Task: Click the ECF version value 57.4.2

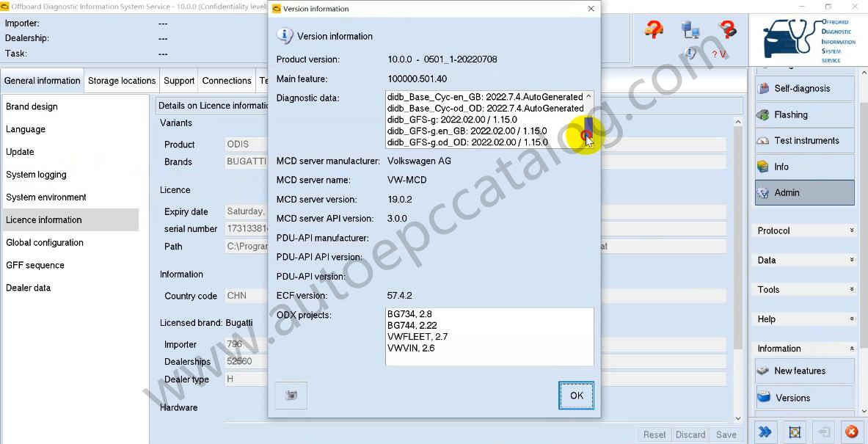Action: [x=399, y=296]
